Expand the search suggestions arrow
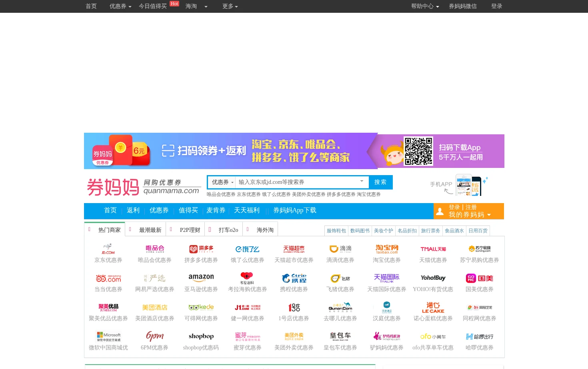Viewport: 588px width, 369px height. click(x=362, y=181)
